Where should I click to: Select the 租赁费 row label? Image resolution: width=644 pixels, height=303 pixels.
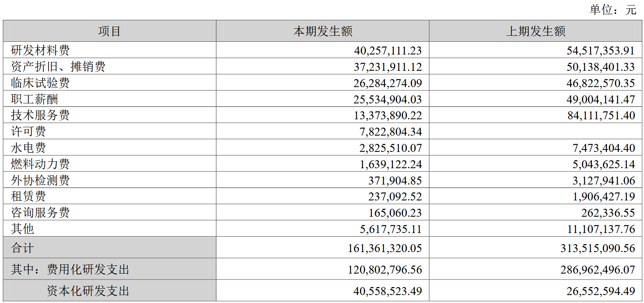click(x=28, y=196)
